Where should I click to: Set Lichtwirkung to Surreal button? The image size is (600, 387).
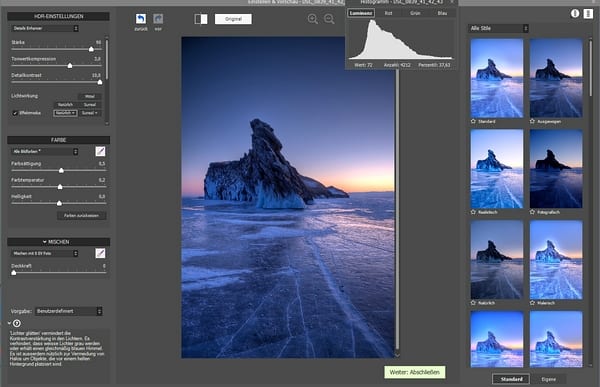point(90,105)
